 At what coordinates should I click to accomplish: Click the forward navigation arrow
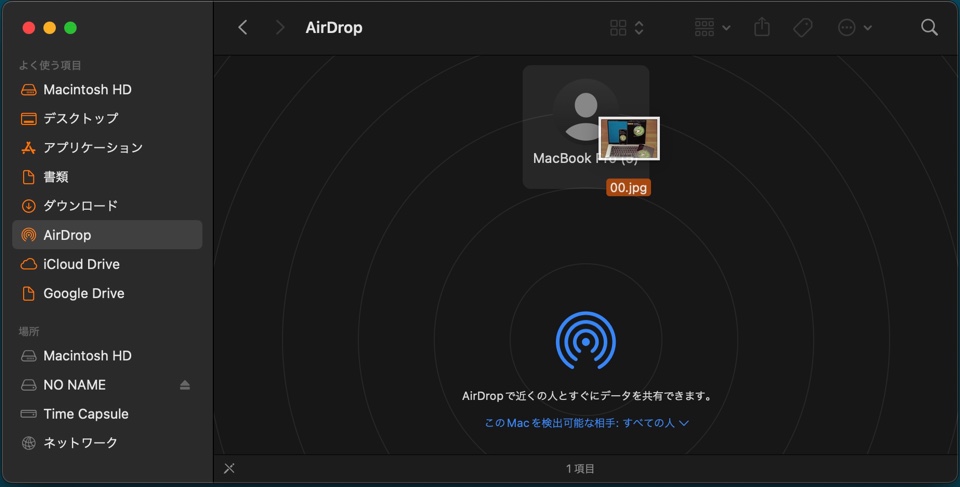(280, 28)
